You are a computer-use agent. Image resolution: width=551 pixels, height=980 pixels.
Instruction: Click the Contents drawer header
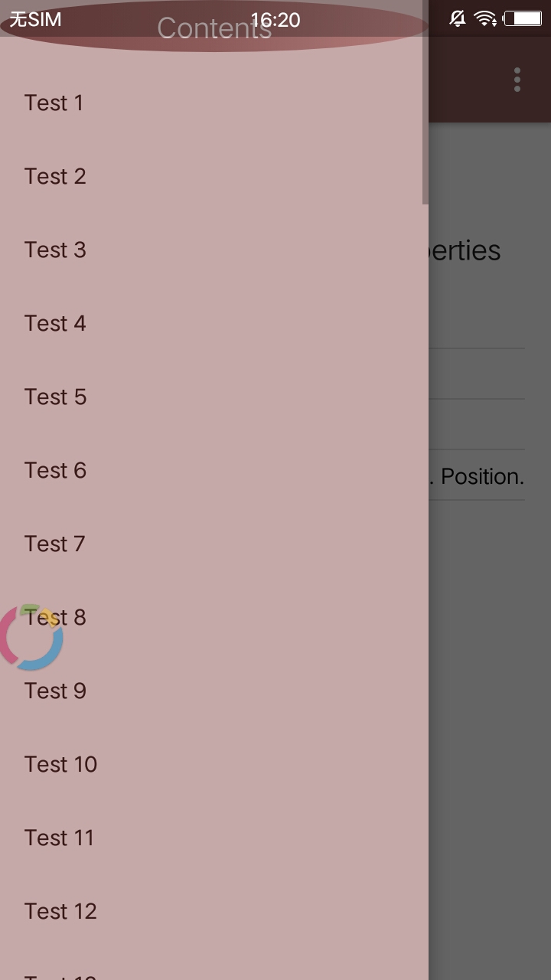(x=214, y=28)
